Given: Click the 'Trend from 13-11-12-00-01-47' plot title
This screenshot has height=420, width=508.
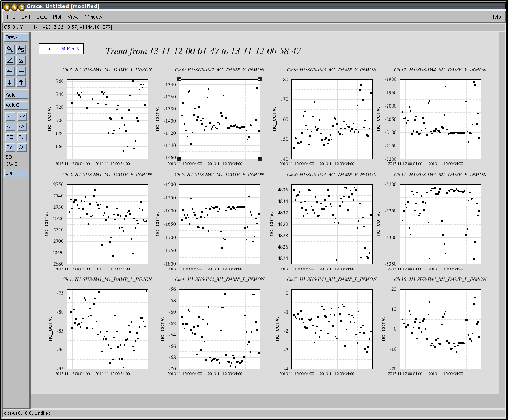Looking at the screenshot, I should click(x=203, y=51).
